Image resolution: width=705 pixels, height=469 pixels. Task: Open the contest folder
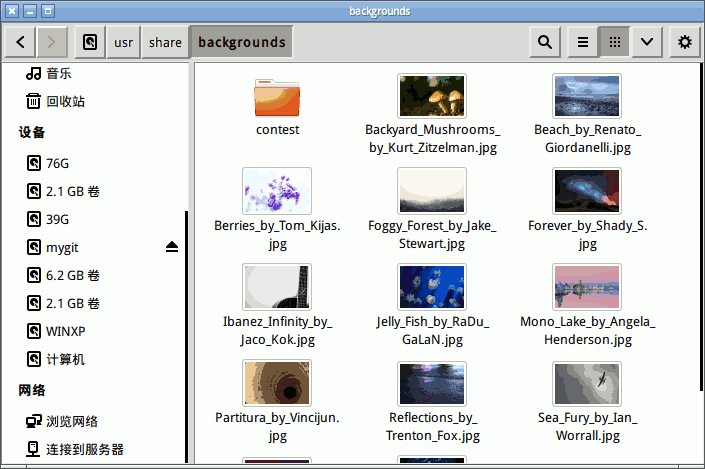coord(277,107)
